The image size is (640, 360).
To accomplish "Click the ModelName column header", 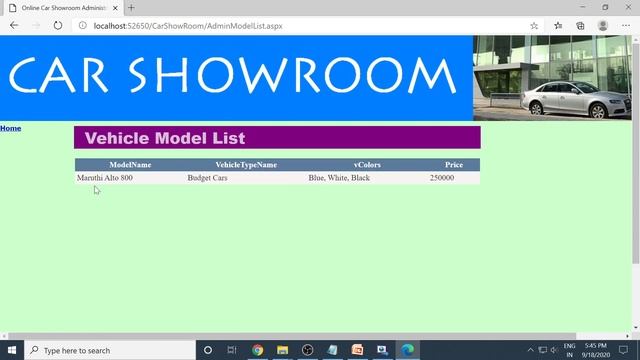I will (x=130, y=165).
